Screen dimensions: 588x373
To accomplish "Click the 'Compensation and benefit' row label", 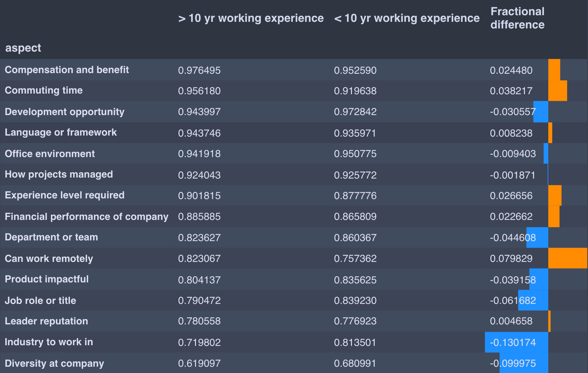I will coord(67,70).
